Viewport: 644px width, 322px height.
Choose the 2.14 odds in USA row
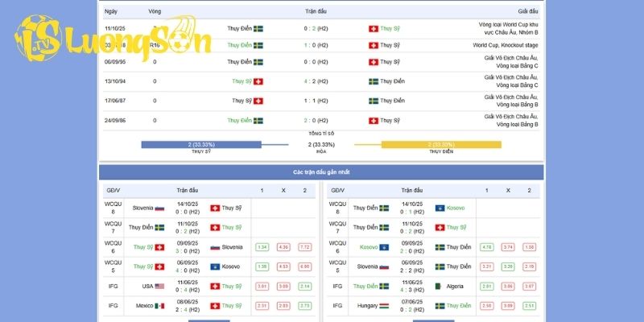[x=304, y=286]
